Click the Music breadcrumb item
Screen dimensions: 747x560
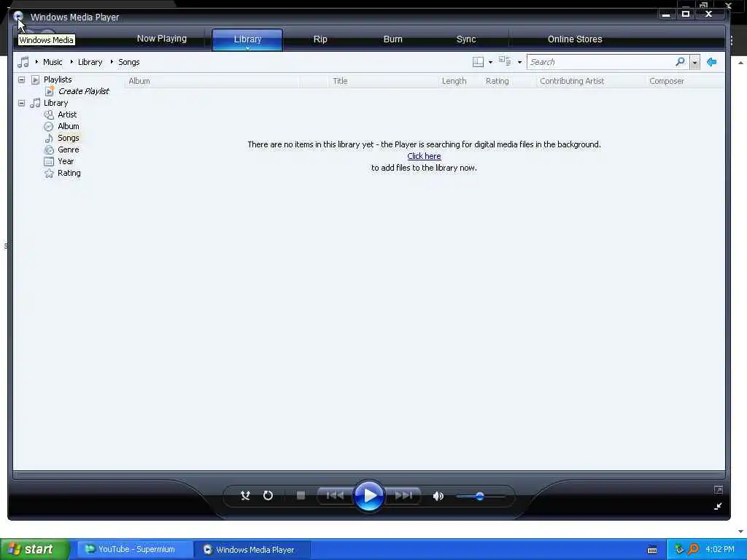pyautogui.click(x=53, y=62)
